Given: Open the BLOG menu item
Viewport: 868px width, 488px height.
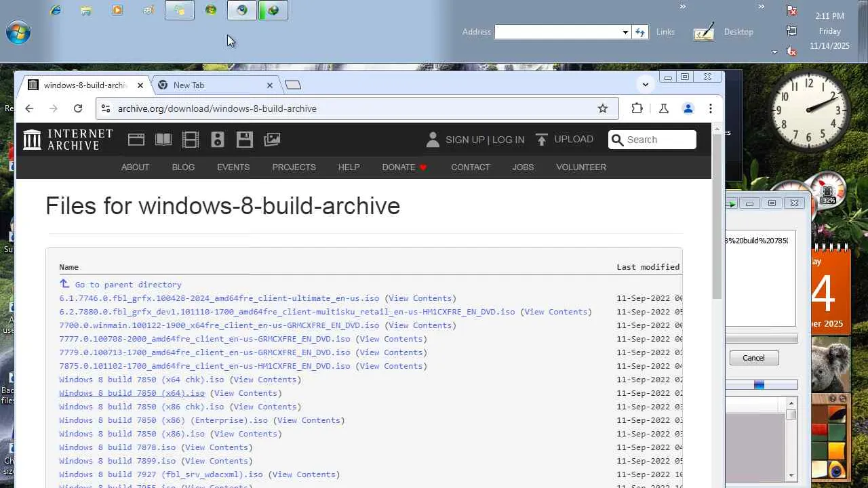Looking at the screenshot, I should tap(183, 167).
